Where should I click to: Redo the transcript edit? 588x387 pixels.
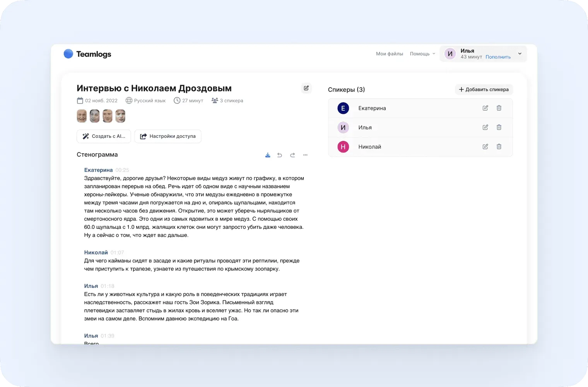click(x=292, y=155)
